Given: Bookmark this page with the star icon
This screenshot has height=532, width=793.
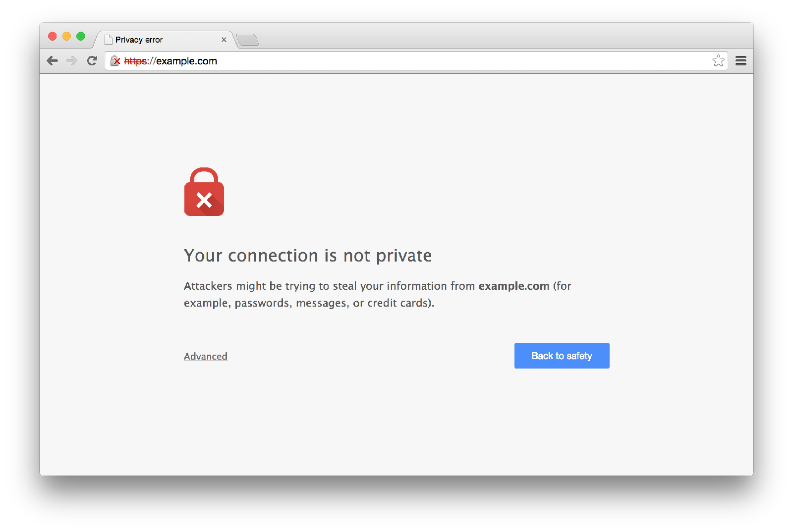Looking at the screenshot, I should click(x=718, y=61).
